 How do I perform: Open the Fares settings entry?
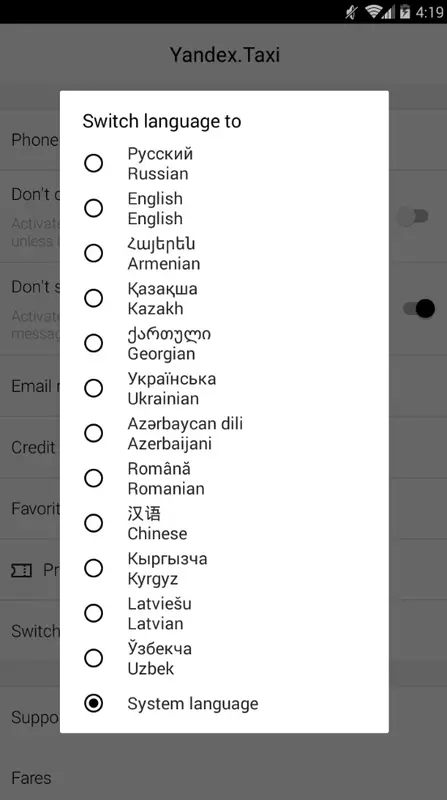224,778
